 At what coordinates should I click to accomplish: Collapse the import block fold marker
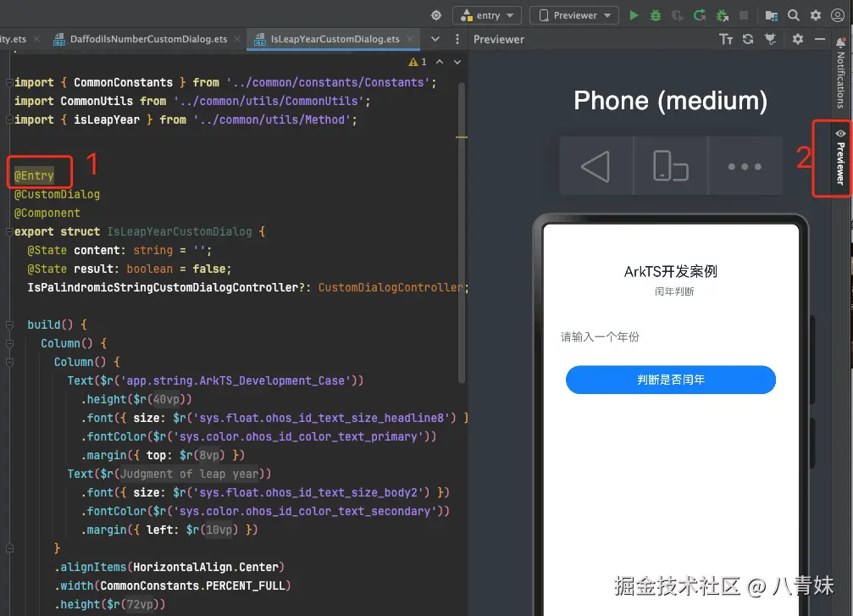pyautogui.click(x=9, y=83)
